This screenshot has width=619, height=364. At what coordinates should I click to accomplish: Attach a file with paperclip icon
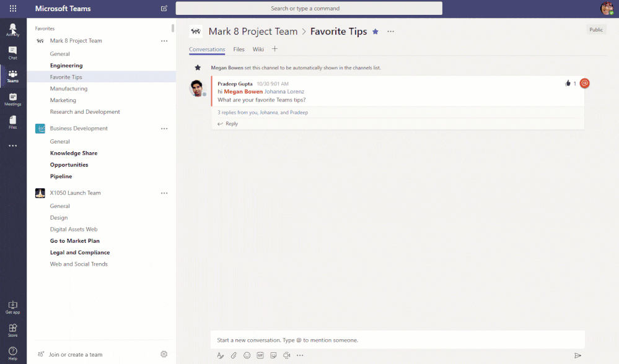[x=234, y=355]
